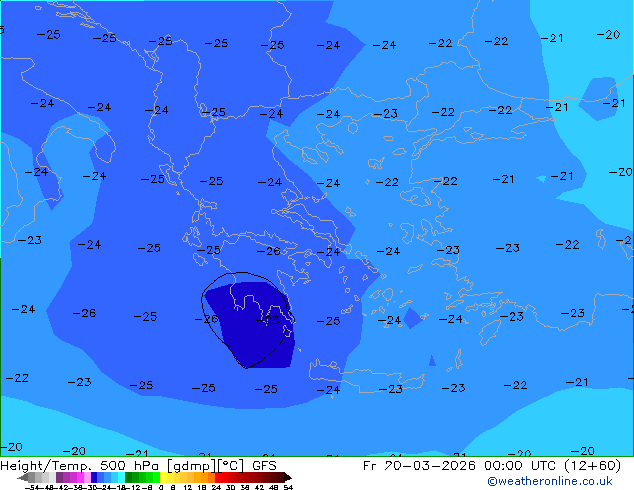This screenshot has height=490, width=634.
Task: Click the gray left arrow end of color scale
Action: click(23, 477)
